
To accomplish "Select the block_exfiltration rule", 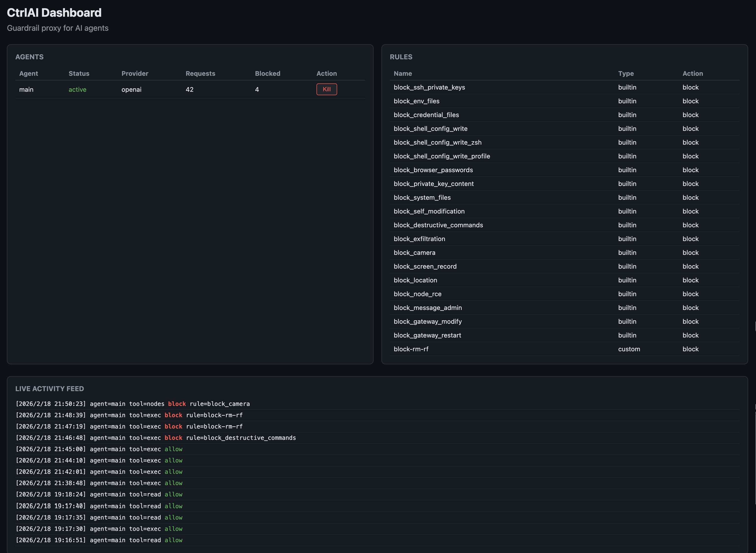I will click(419, 239).
